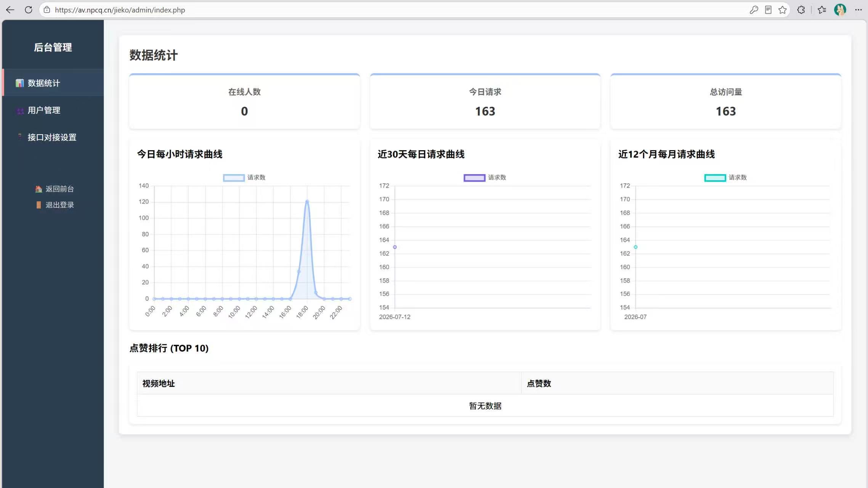Click the 18:00 label on the hourly axis
The height and width of the screenshot is (488, 868).
tap(302, 312)
